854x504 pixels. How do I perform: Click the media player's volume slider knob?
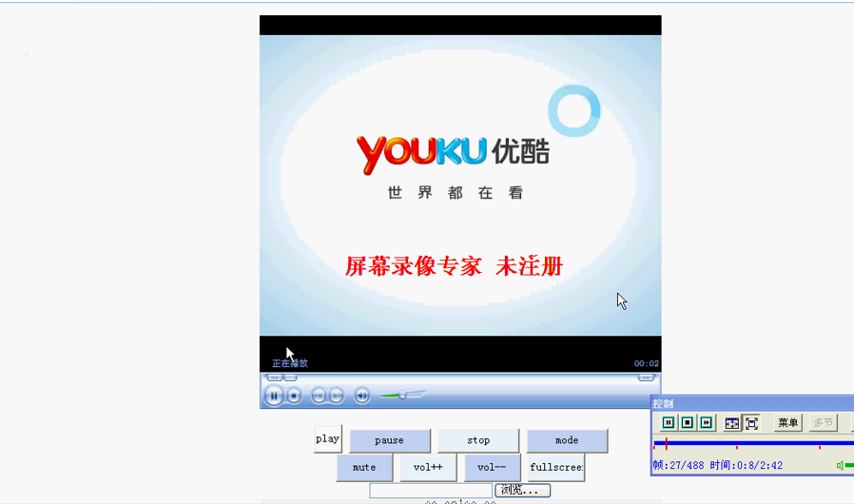point(402,395)
